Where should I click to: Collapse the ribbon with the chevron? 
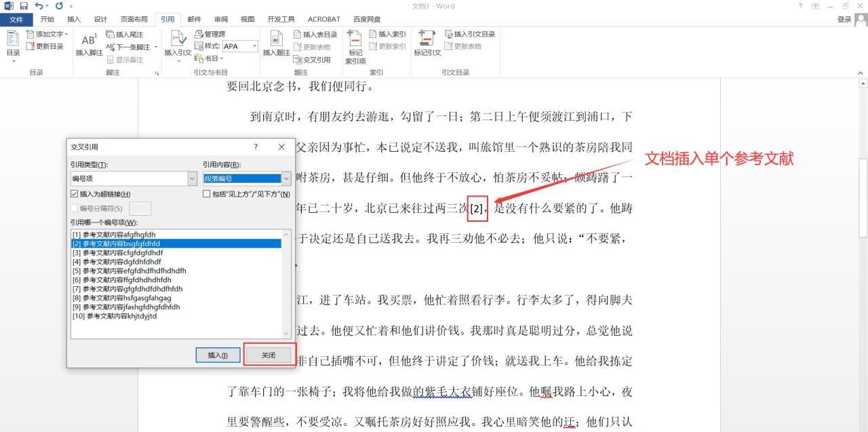(861, 73)
